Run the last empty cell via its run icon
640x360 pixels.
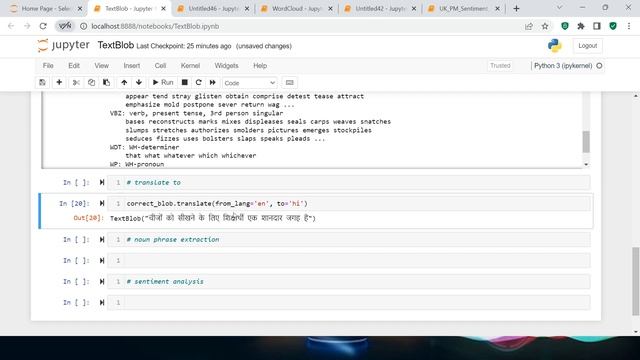click(102, 302)
